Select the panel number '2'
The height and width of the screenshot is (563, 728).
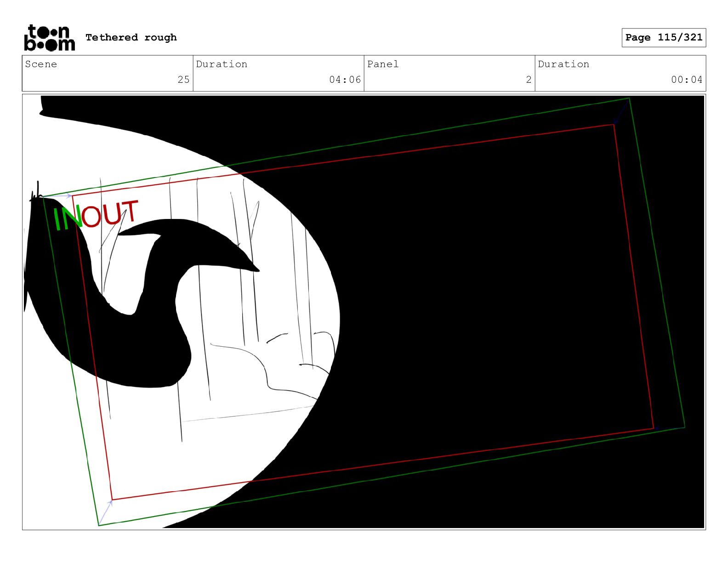click(x=529, y=80)
